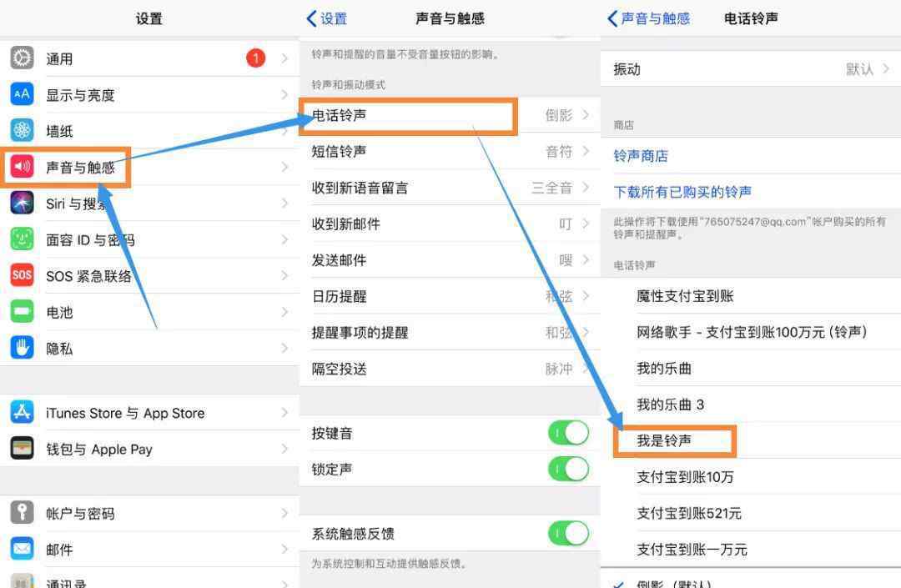Open the 振动 row label

click(627, 69)
